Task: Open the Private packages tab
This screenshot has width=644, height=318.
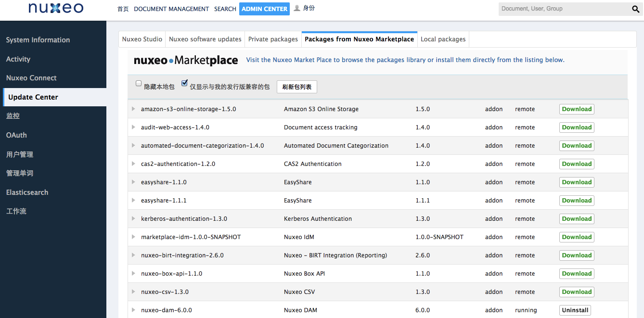Action: coord(273,39)
